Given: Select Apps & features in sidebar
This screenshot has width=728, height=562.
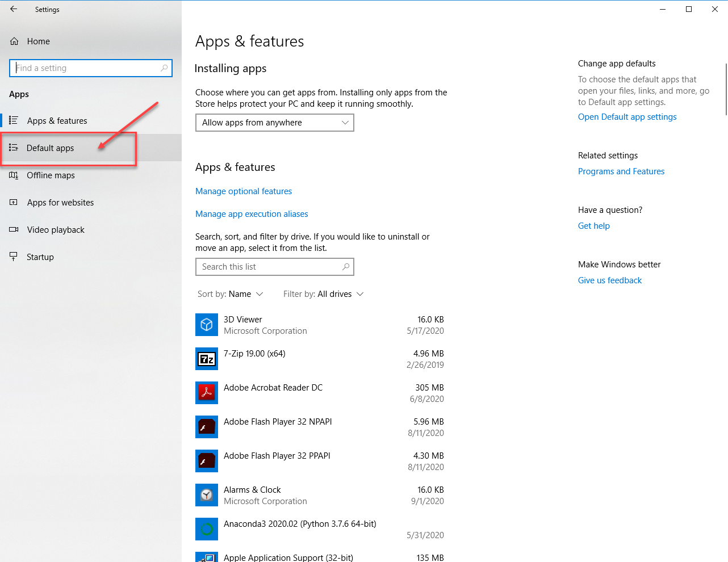Looking at the screenshot, I should (91, 120).
